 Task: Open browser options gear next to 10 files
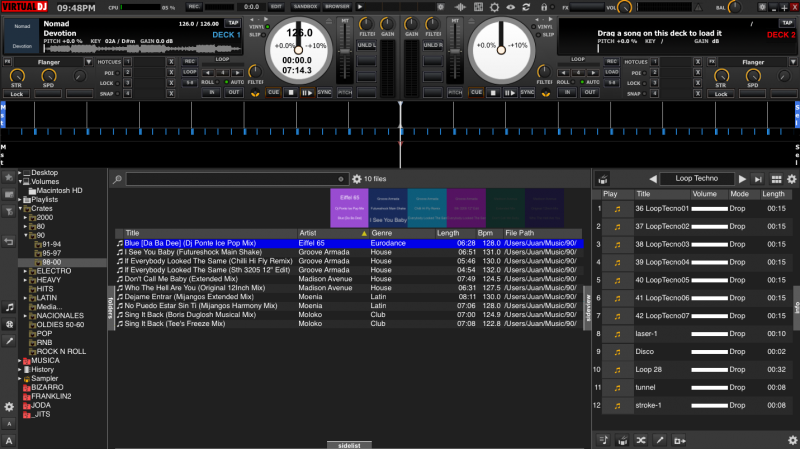coord(357,179)
